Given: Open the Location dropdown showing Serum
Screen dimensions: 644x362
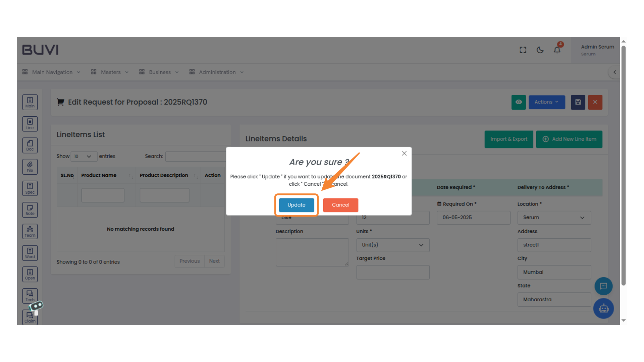Looking at the screenshot, I should tap(554, 218).
